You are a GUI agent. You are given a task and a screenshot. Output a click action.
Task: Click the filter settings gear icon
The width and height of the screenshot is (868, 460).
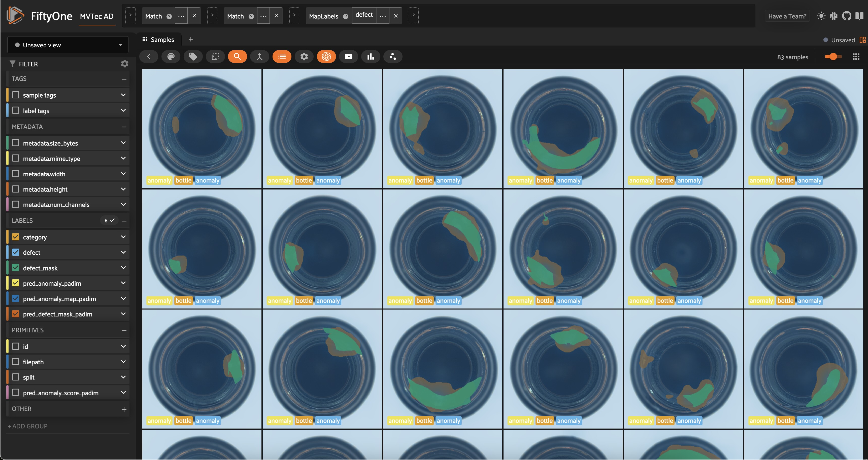[124, 64]
